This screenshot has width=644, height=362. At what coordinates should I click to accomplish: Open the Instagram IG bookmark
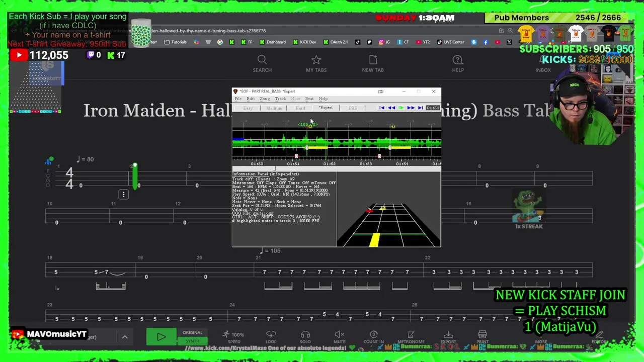384,42
